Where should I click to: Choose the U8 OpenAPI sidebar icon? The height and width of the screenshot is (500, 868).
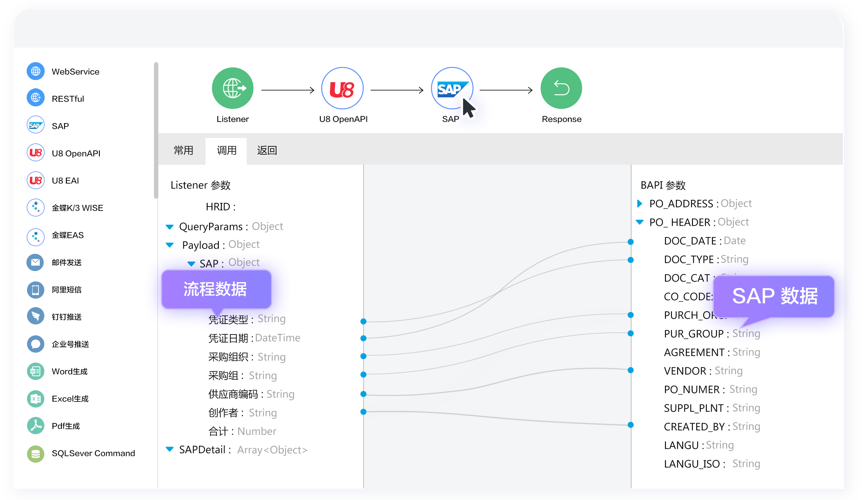click(36, 153)
